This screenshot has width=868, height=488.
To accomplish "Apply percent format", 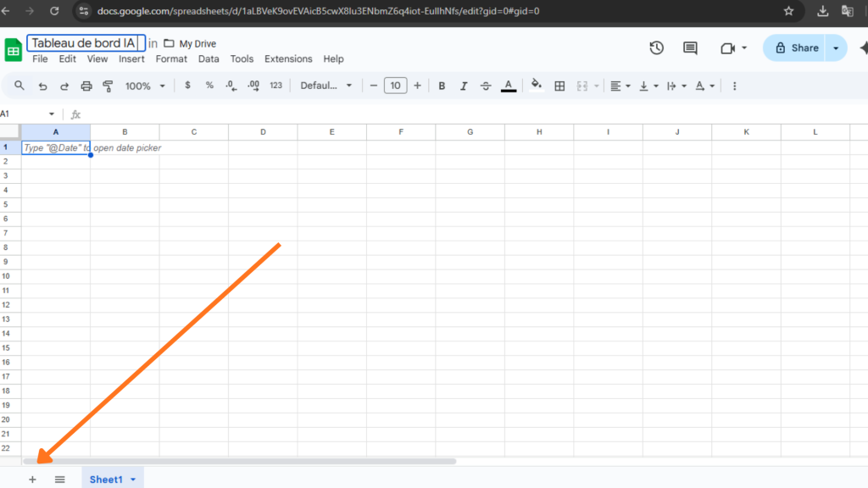I will (x=211, y=85).
